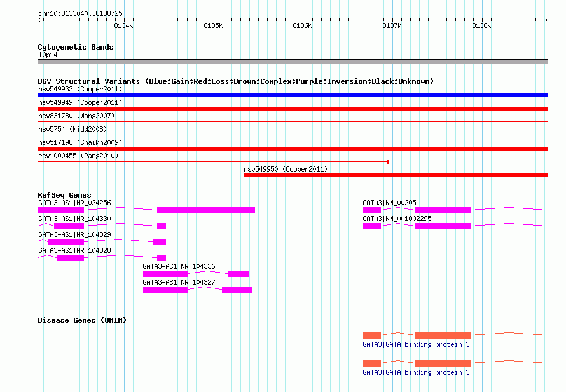The image size is (566, 392).
Task: Click the first exon of NR_104329
Action: (x=66, y=242)
